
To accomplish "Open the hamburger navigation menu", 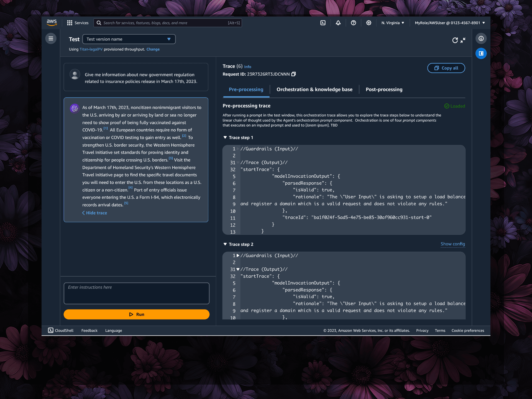I will [x=51, y=39].
